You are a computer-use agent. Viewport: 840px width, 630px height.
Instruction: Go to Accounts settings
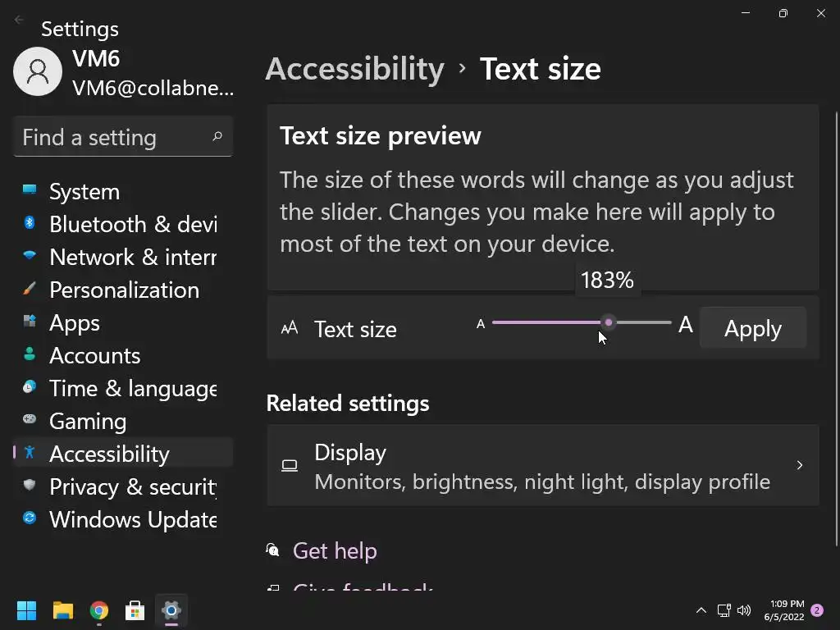pos(94,355)
